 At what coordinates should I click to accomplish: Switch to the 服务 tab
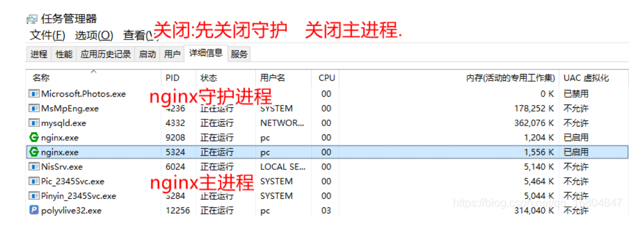239,54
